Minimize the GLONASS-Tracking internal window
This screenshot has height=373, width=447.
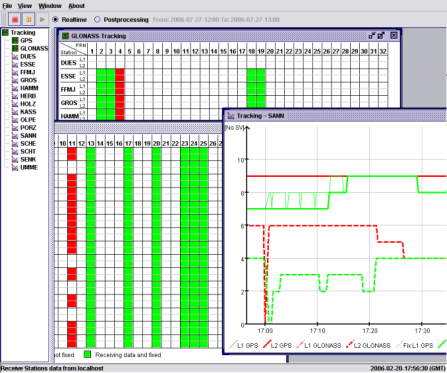tap(372, 35)
